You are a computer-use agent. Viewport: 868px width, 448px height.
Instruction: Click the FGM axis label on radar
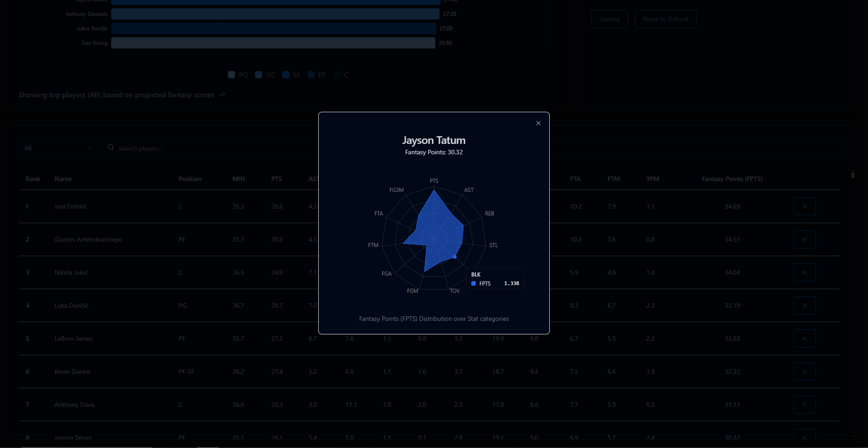(x=412, y=291)
